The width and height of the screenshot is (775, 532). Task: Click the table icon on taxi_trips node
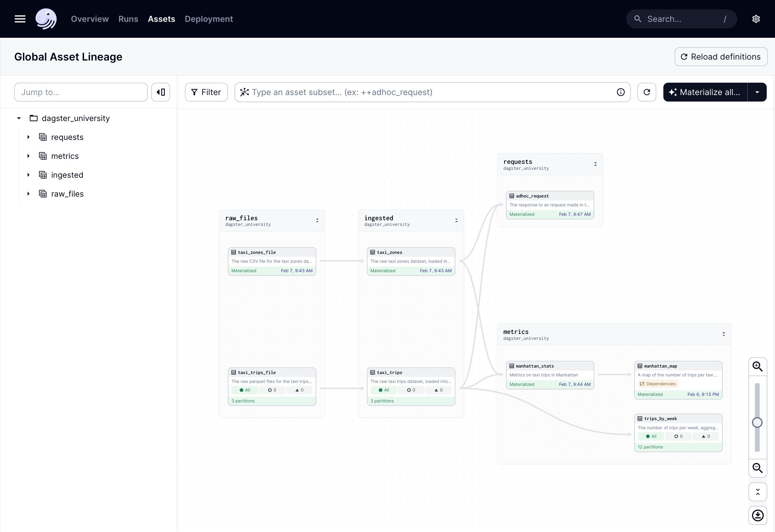pos(372,372)
